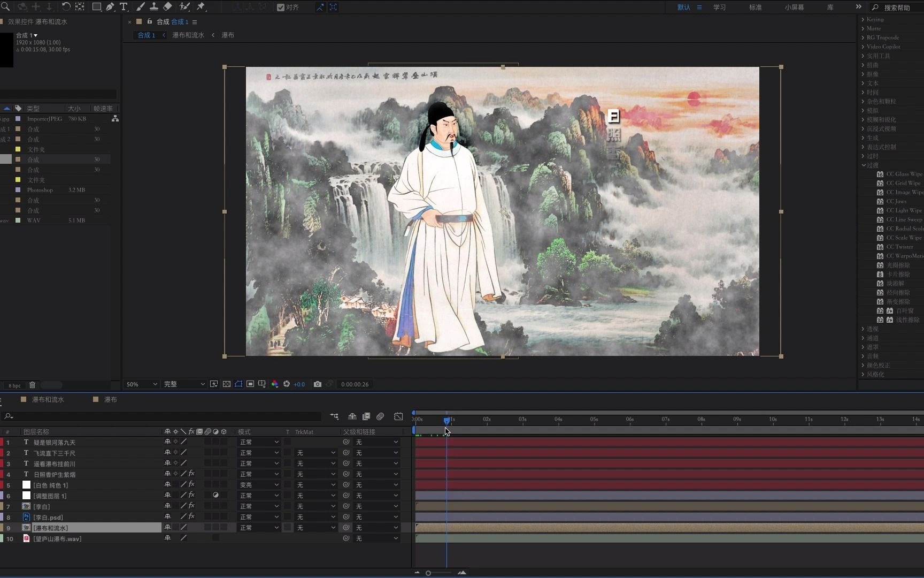The width and height of the screenshot is (924, 578).
Task: Select the Eraser tool
Action: (x=167, y=7)
